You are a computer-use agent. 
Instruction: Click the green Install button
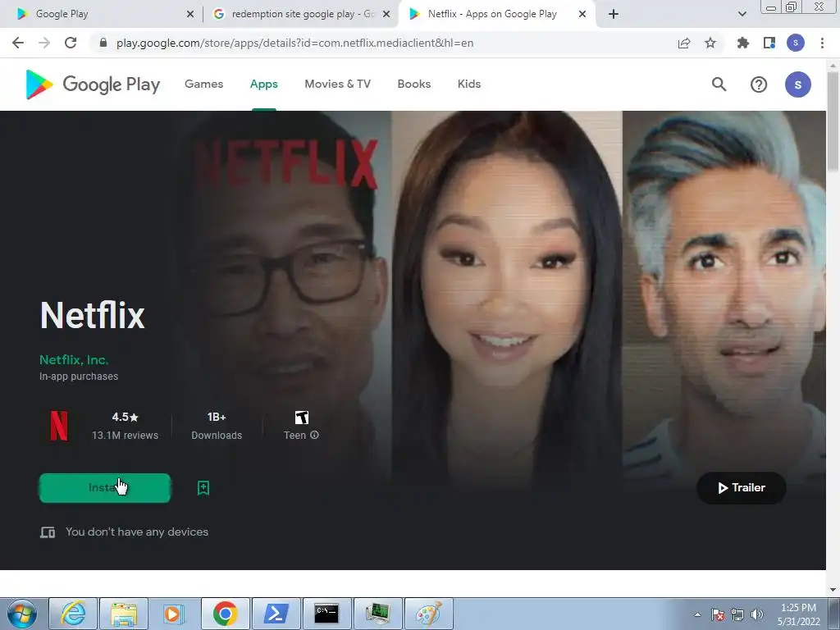pyautogui.click(x=105, y=488)
